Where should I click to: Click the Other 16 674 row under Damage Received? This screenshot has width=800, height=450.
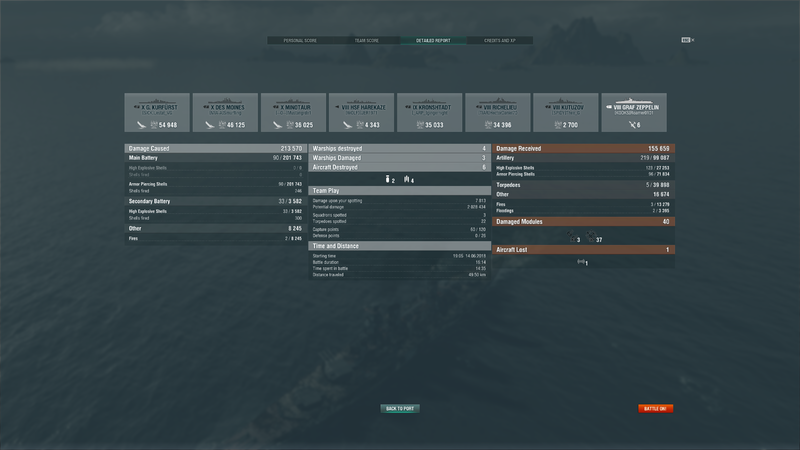pos(583,194)
